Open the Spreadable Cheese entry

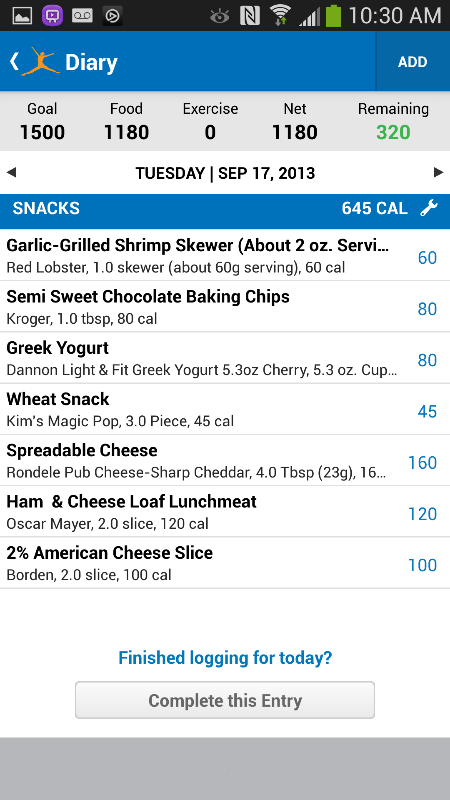pyautogui.click(x=225, y=460)
